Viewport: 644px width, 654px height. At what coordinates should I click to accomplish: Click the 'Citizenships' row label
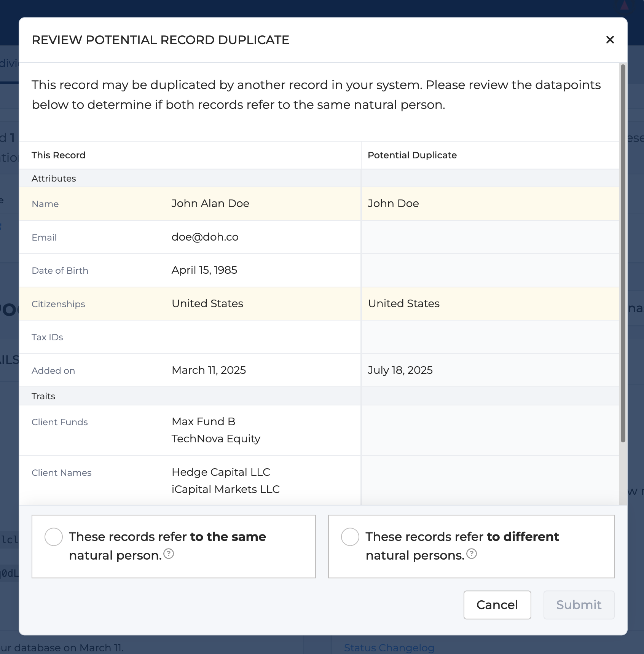[58, 304]
